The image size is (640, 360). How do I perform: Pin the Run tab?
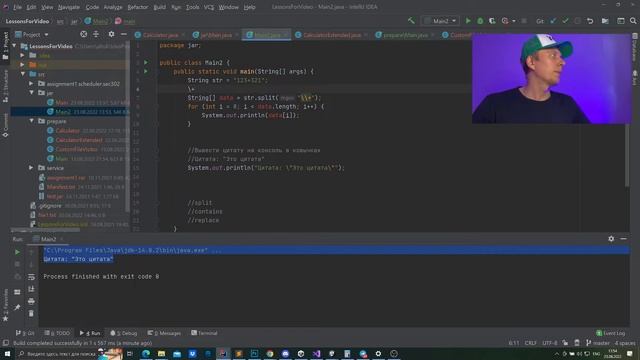tap(17, 307)
